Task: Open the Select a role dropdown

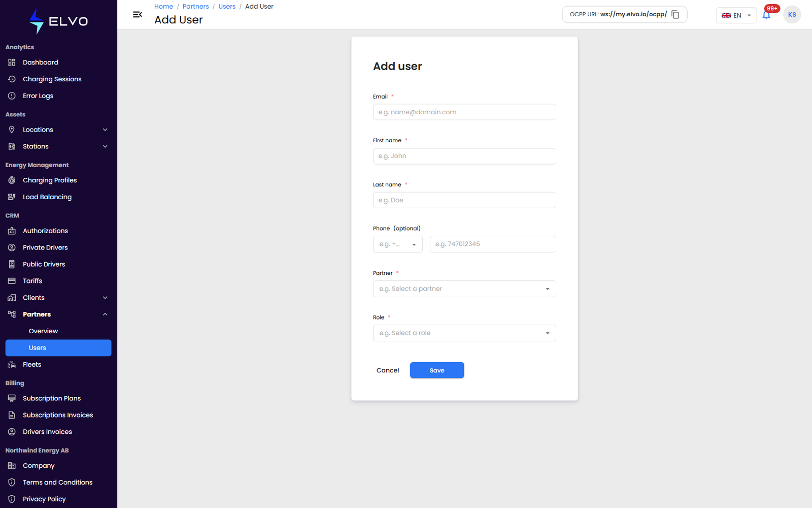Action: click(464, 333)
